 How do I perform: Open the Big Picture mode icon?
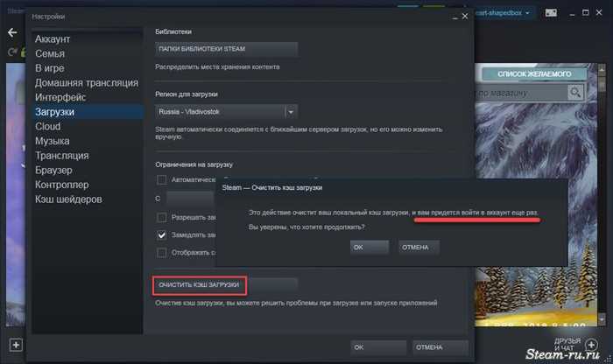(551, 13)
